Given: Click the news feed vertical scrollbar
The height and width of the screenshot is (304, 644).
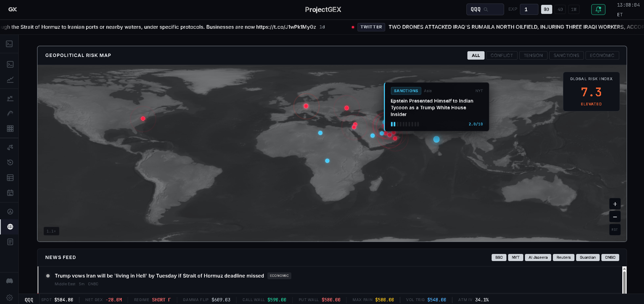Looking at the screenshot, I should (624, 280).
